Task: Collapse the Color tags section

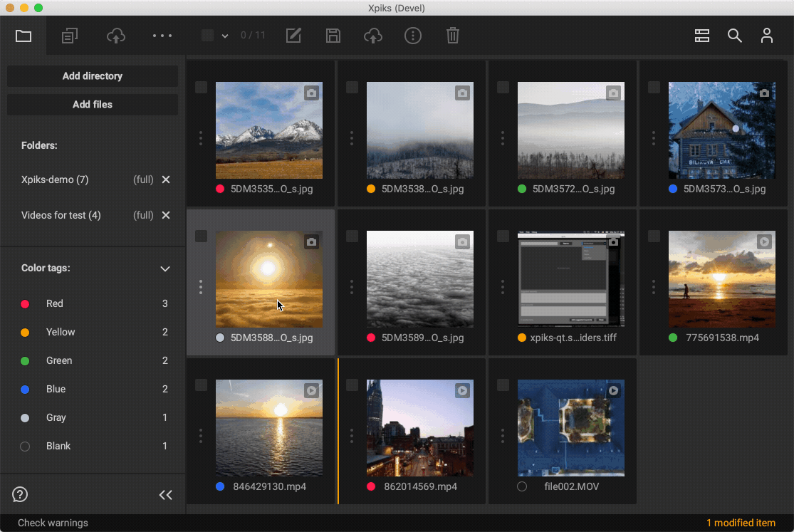Action: click(164, 268)
